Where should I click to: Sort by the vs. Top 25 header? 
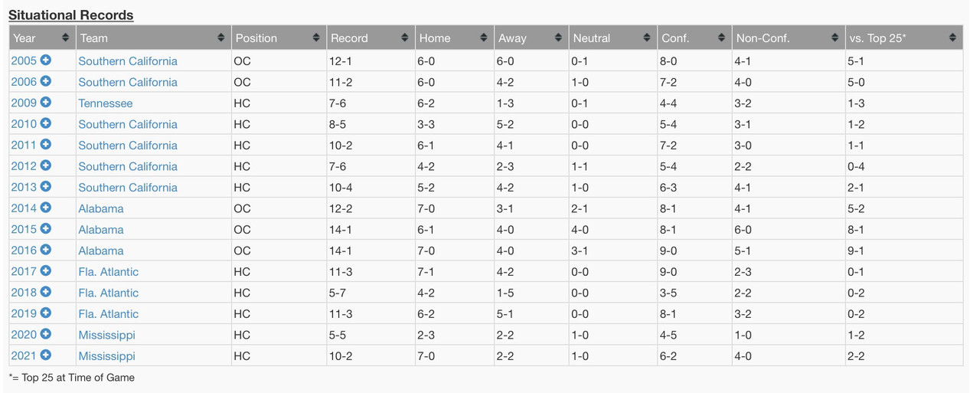pos(904,38)
